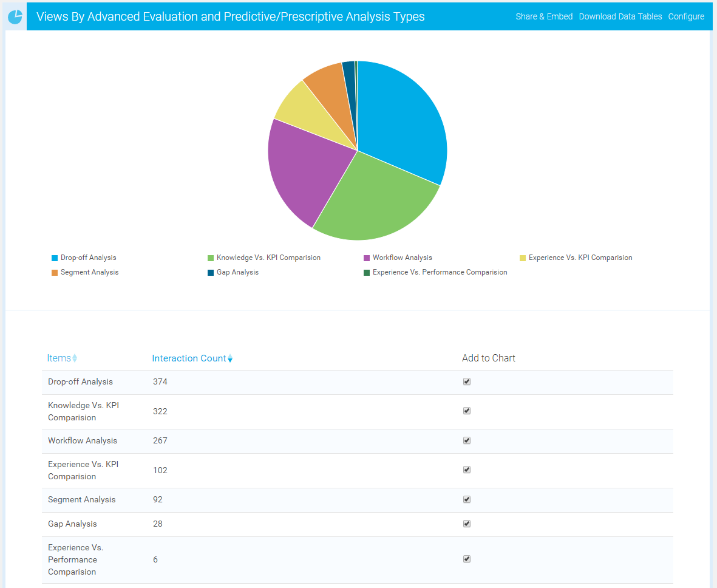717x588 pixels.
Task: Sort by Interaction Count using its arrows
Action: (229, 358)
